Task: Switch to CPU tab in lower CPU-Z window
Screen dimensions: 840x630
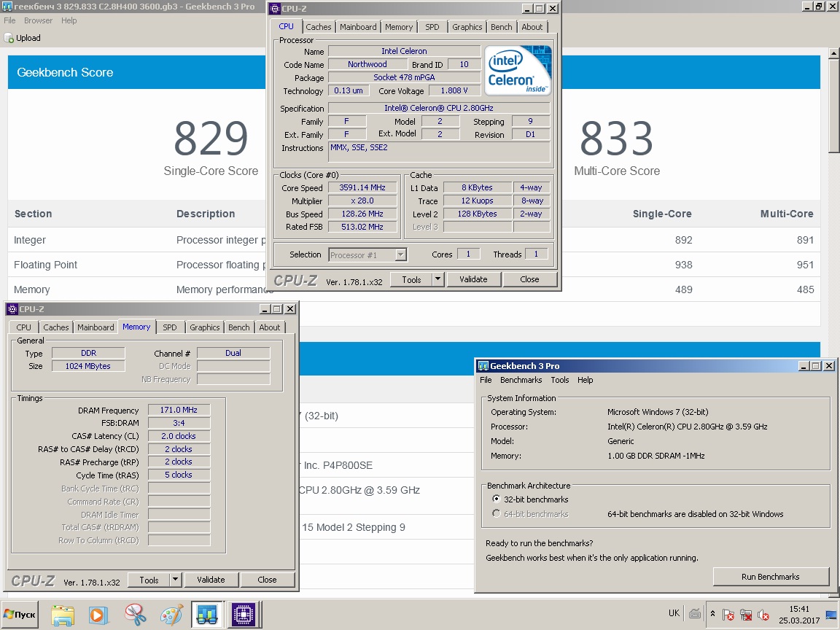Action: tap(23, 327)
